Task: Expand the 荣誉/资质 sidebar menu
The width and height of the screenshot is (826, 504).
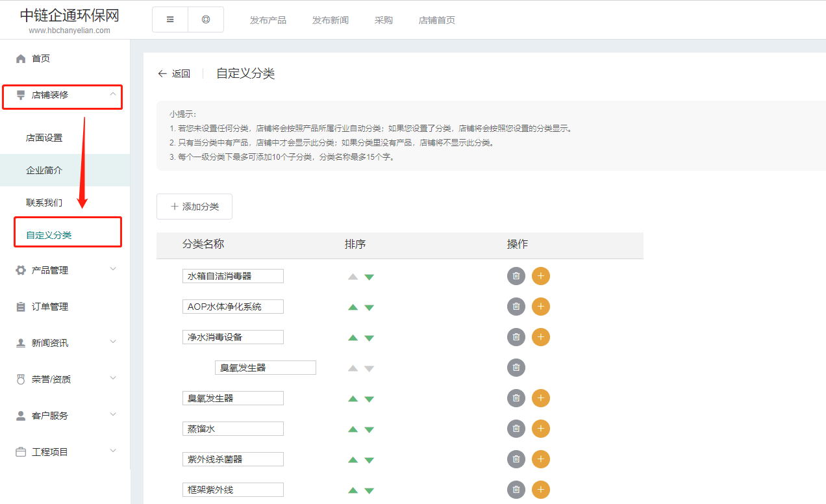Action: click(x=65, y=379)
